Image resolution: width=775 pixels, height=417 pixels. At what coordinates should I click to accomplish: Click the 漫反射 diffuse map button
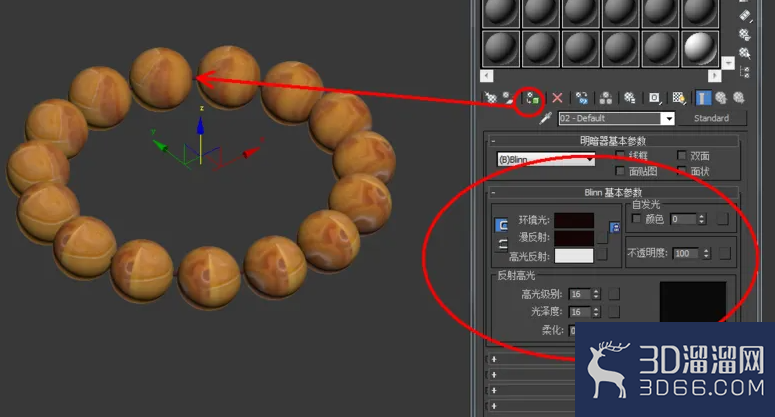[602, 238]
